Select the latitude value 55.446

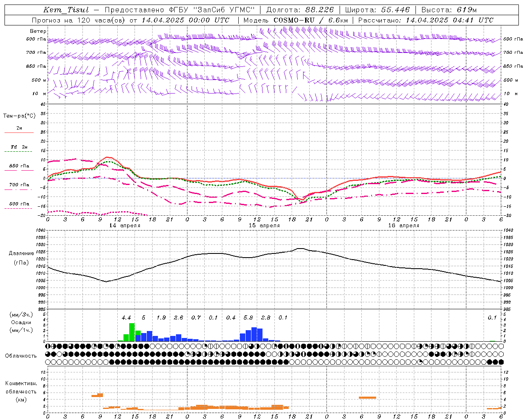click(395, 10)
